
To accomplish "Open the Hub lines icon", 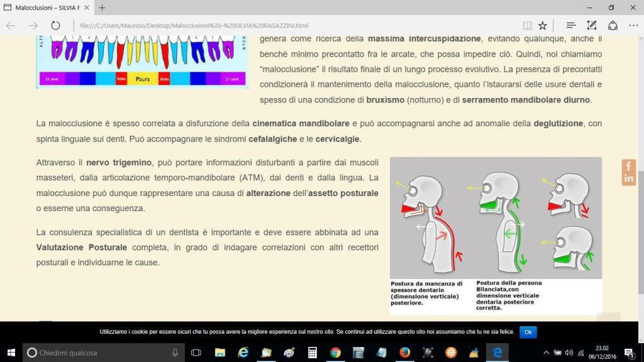I will 571,26.
